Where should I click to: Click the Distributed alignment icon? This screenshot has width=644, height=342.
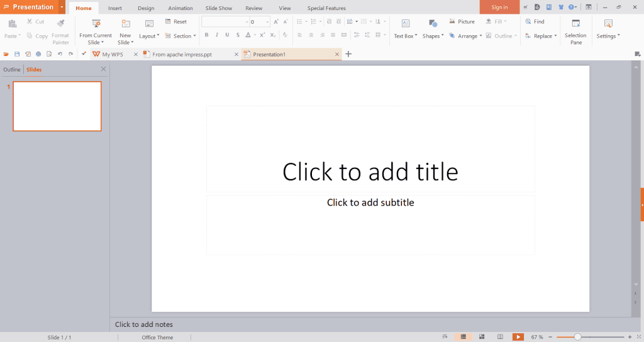coord(344,35)
